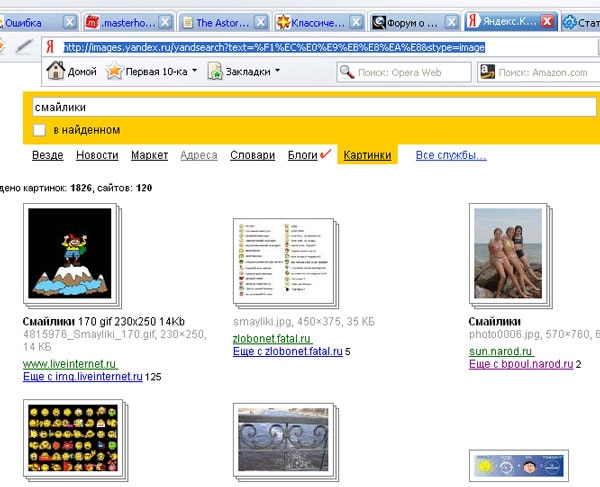Open the Новости search category

(97, 155)
